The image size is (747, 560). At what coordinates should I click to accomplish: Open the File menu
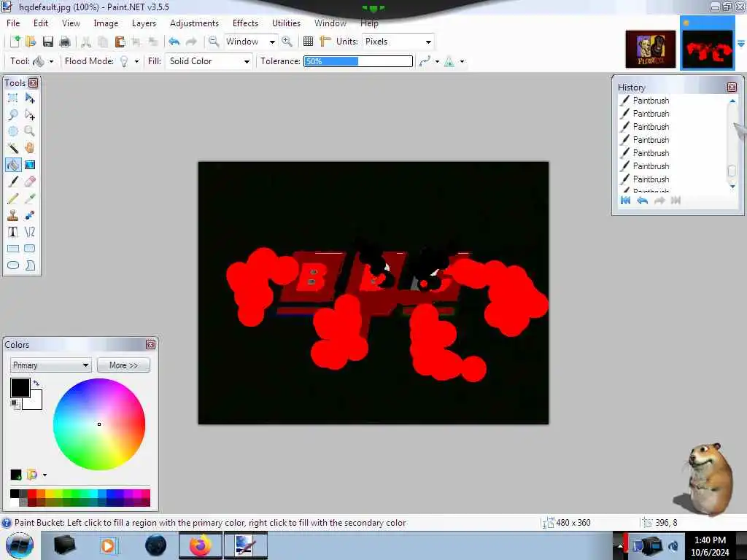point(13,23)
